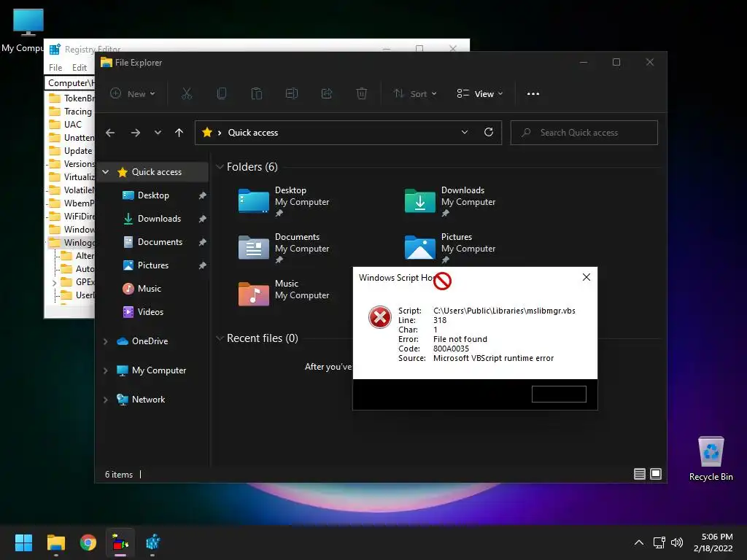Screen dimensions: 747x560
Task: Click the Registry Editor taskbar icon
Action: click(x=153, y=542)
